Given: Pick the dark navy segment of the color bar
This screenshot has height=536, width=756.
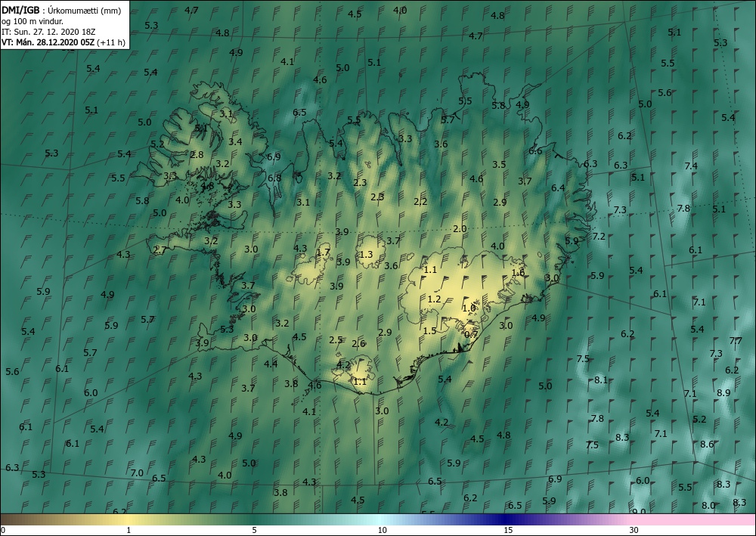Looking at the screenshot, I should (x=505, y=519).
